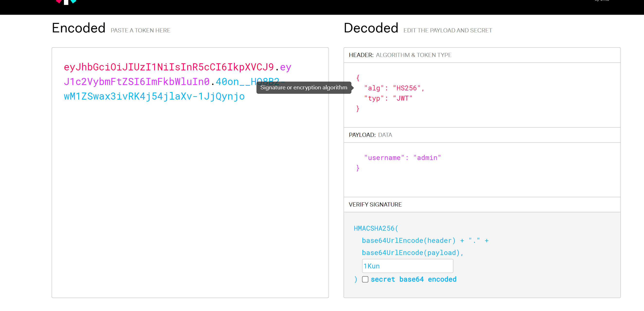Select the HMACSHA256( signature formula text

click(376, 228)
